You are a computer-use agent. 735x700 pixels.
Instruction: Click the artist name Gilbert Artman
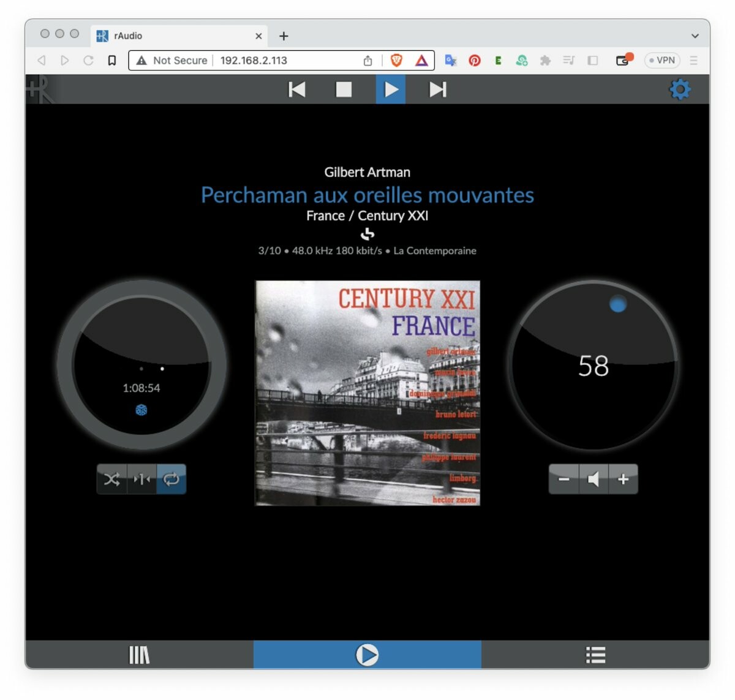pos(367,172)
